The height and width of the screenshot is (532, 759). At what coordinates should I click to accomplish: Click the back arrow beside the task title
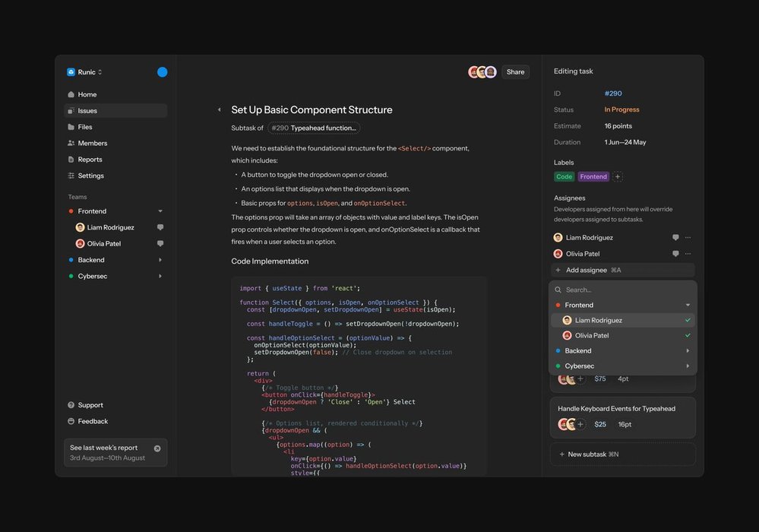[x=219, y=110]
